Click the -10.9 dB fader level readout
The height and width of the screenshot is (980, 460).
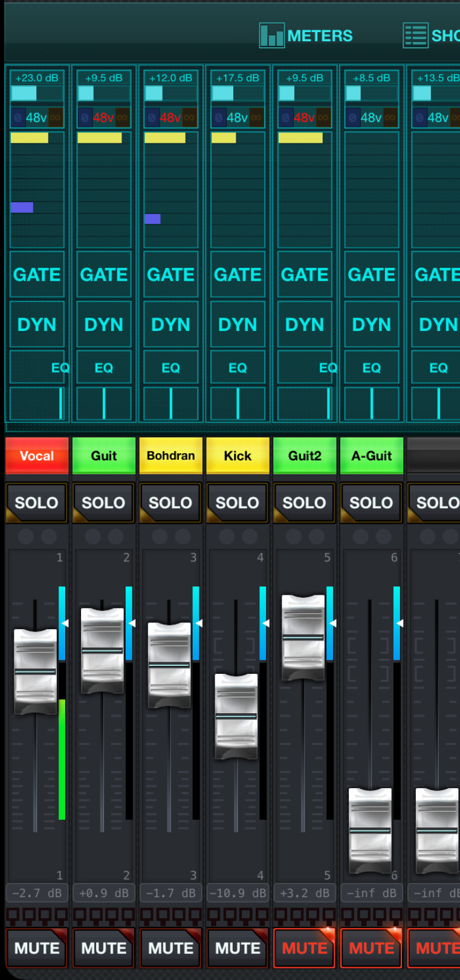238,893
